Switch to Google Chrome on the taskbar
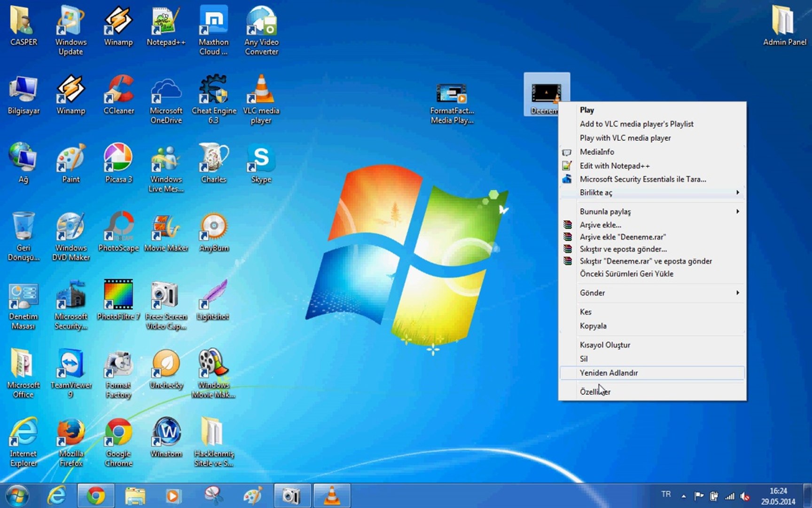The height and width of the screenshot is (508, 812). [96, 496]
